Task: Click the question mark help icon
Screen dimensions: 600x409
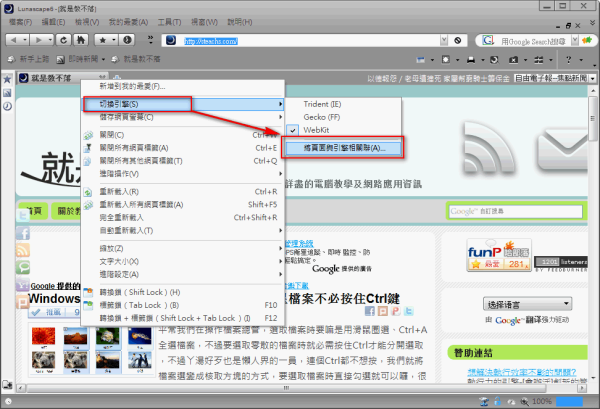Action: click(569, 60)
